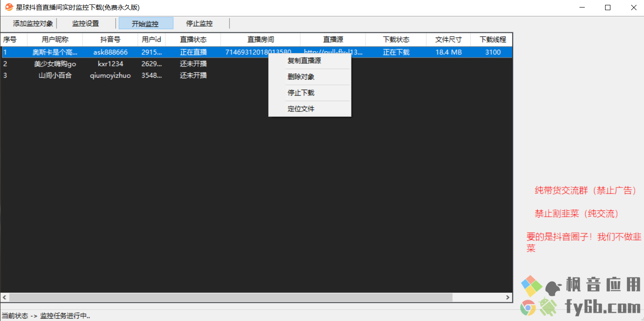Image resolution: width=644 pixels, height=321 pixels.
Task: Click 添加监控对象 toolbar button
Action: [33, 23]
